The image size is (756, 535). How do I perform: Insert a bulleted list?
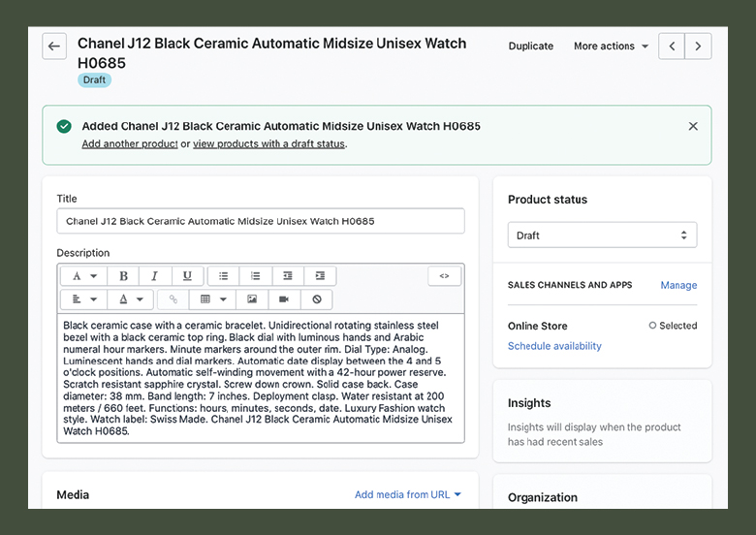click(x=223, y=276)
